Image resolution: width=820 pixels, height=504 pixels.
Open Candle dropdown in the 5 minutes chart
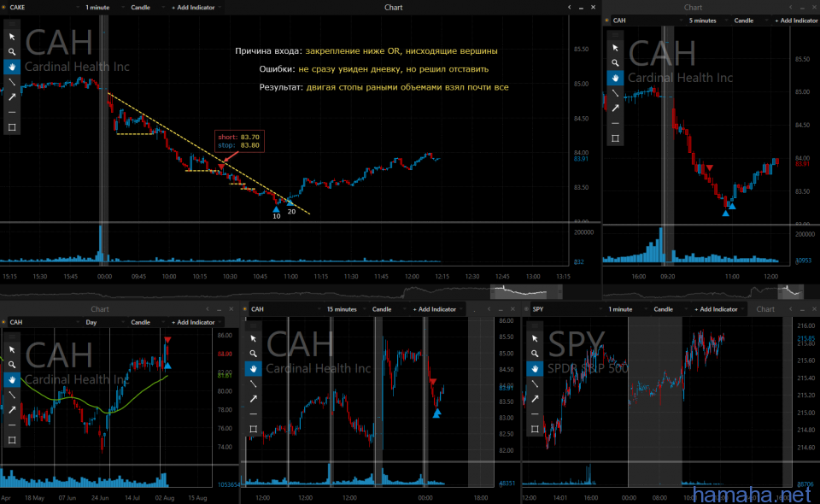pyautogui.click(x=750, y=21)
